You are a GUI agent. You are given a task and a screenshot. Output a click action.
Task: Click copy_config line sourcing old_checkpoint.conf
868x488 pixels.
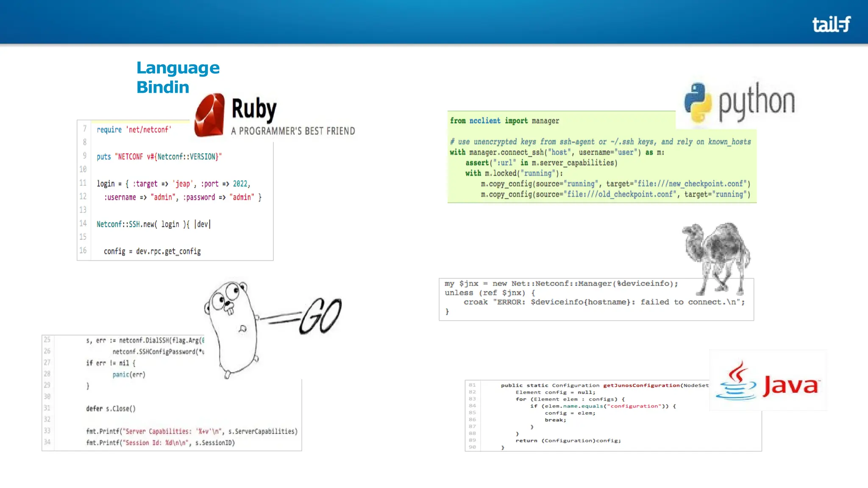tap(615, 194)
